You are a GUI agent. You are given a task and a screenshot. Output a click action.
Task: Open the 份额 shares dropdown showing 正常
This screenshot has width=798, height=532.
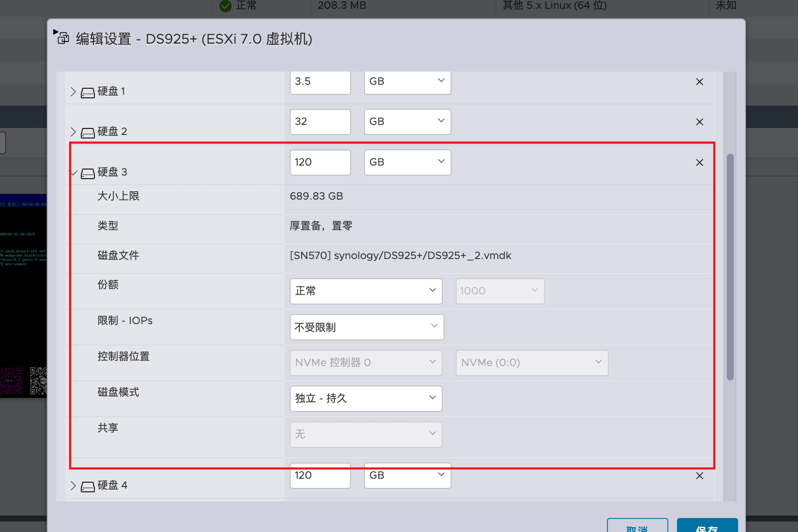tap(366, 291)
